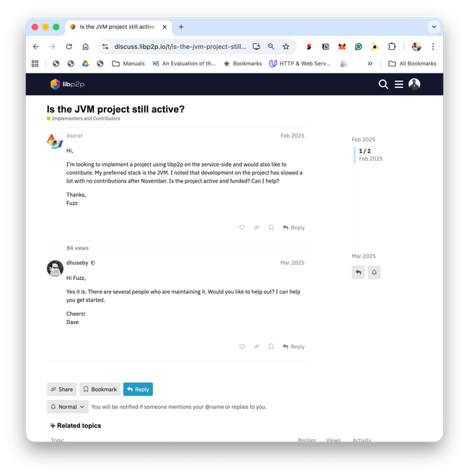Open the tab search dropdown arrow
Image resolution: width=469 pixels, height=476 pixels.
434,27
